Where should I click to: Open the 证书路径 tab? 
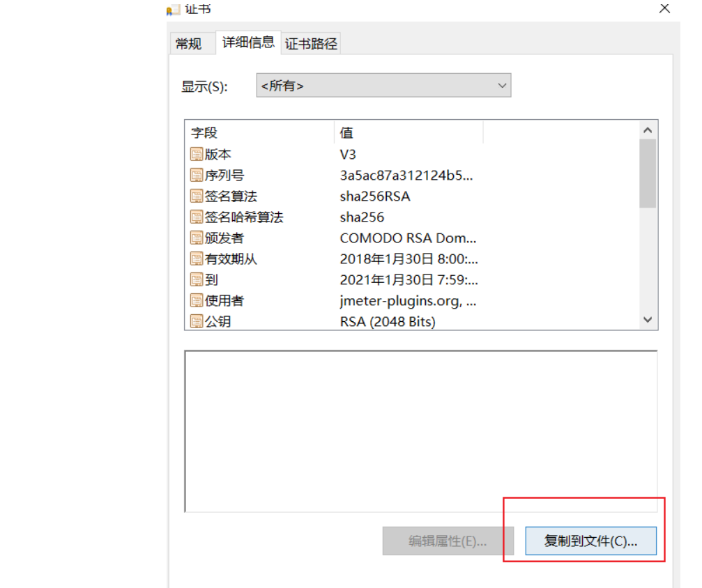311,44
